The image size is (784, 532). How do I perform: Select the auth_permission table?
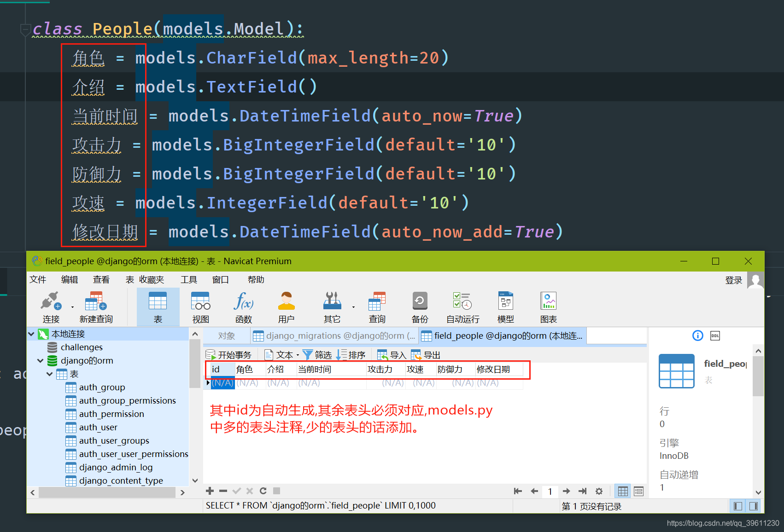pyautogui.click(x=111, y=414)
